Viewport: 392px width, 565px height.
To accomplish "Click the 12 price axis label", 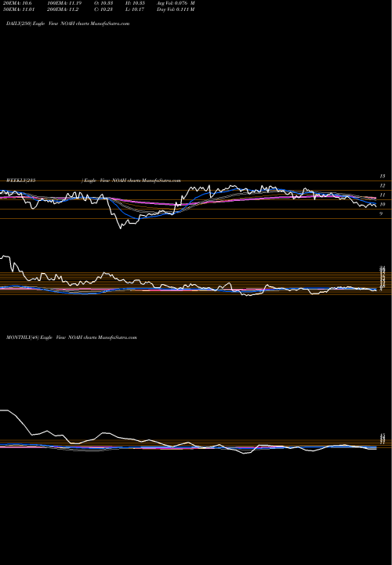I will 383,185.
